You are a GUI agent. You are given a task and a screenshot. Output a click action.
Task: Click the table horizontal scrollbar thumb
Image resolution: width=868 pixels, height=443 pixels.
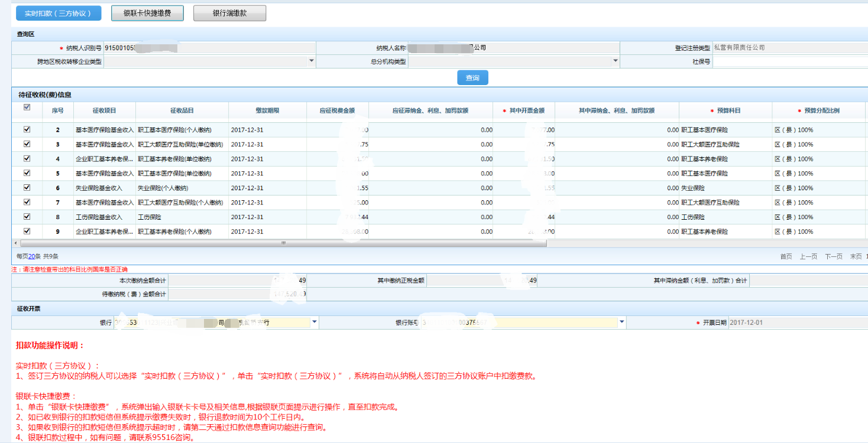283,243
